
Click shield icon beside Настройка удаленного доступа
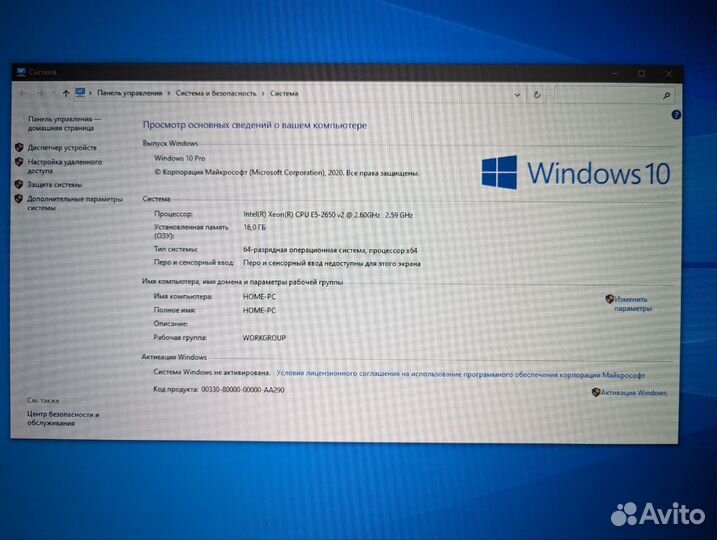[19, 161]
